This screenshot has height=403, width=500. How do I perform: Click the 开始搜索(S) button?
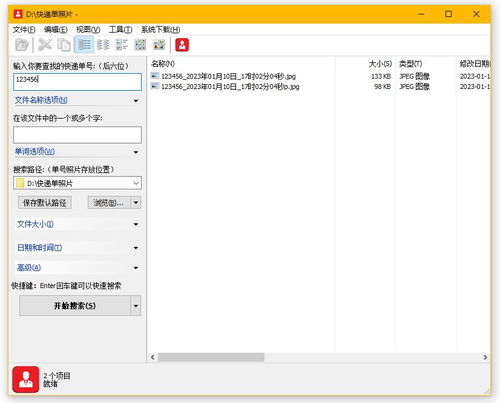coord(75,306)
